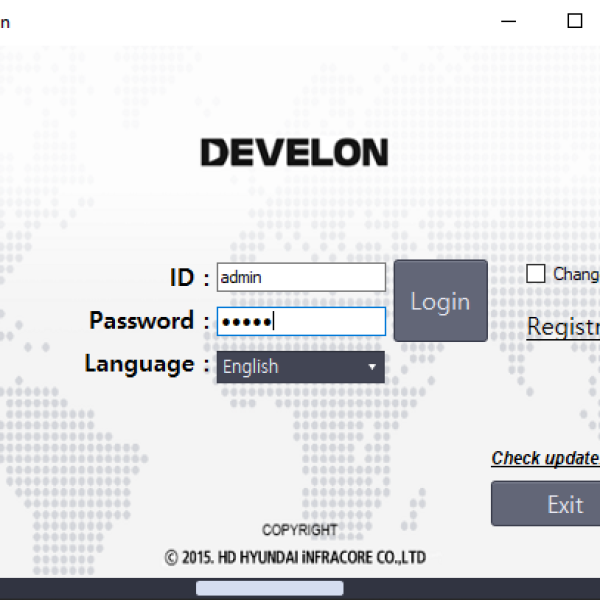Minimize the login window
600x600 pixels.
[x=509, y=21]
